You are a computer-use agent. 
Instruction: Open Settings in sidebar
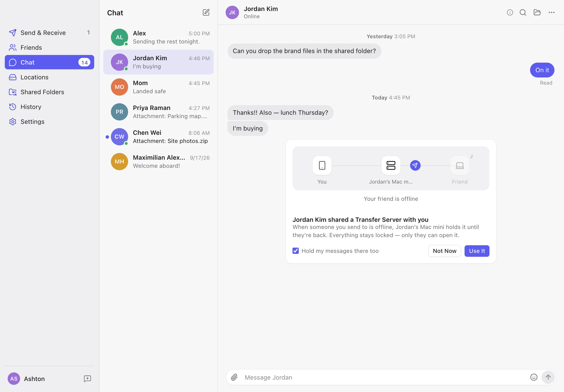49,122
